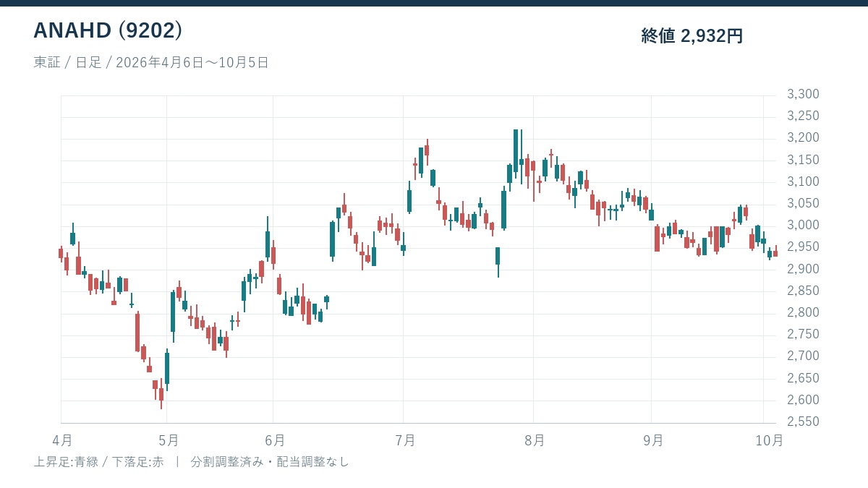The image size is (868, 488).
Task: Select the 9月 label on the time axis
Action: (x=652, y=440)
